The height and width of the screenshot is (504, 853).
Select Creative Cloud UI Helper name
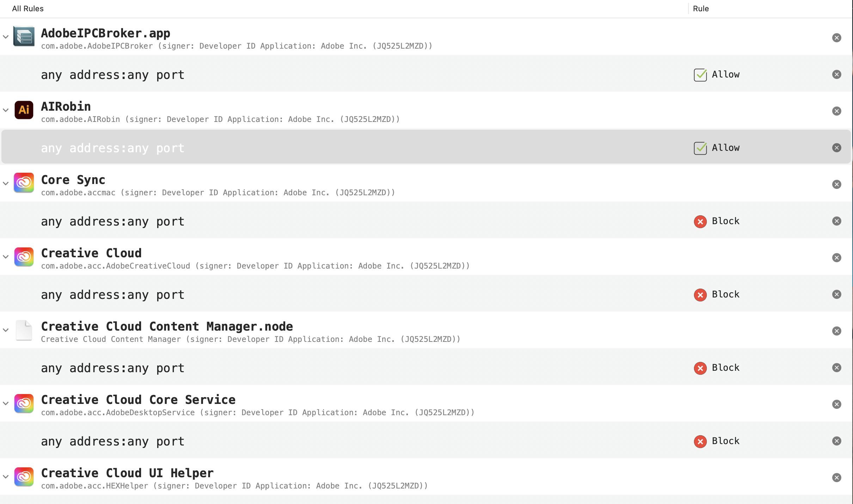pyautogui.click(x=127, y=473)
